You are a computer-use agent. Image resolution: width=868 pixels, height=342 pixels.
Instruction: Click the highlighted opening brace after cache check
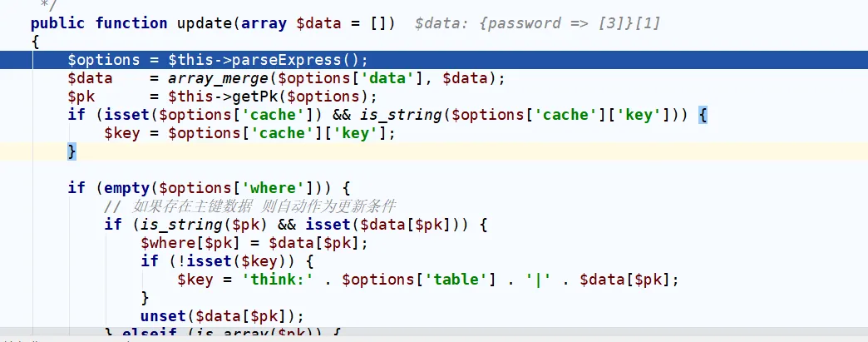click(703, 115)
